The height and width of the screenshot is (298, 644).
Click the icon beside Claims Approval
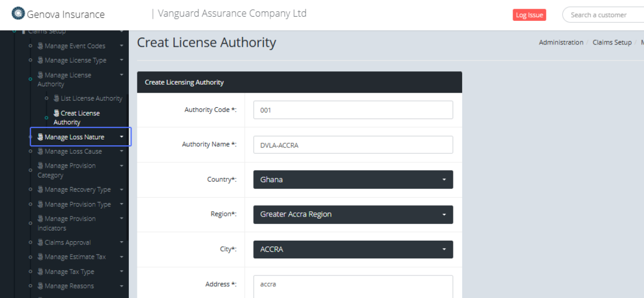pyautogui.click(x=40, y=243)
